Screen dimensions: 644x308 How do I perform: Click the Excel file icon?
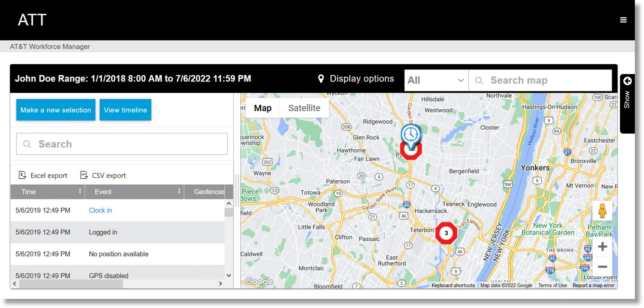tap(22, 175)
